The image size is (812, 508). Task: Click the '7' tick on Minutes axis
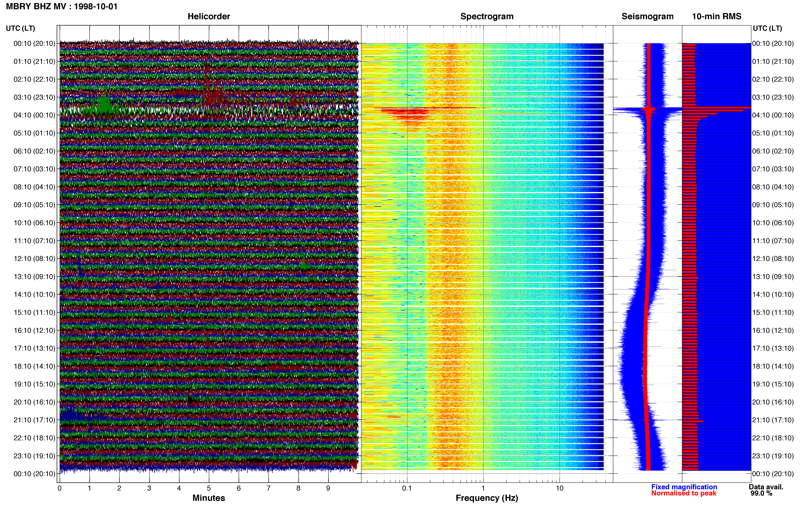tap(269, 488)
